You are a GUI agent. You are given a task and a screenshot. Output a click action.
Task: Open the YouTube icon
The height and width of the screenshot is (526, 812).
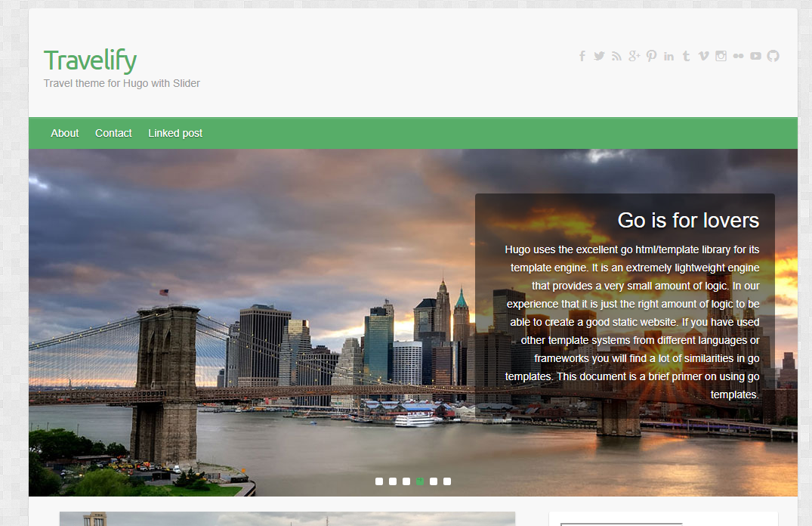click(x=755, y=56)
